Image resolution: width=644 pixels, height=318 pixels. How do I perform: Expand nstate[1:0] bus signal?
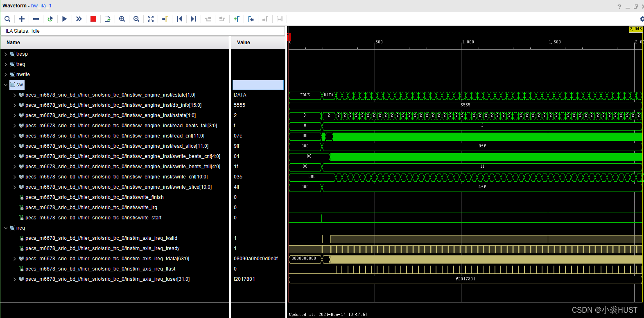[x=15, y=115]
